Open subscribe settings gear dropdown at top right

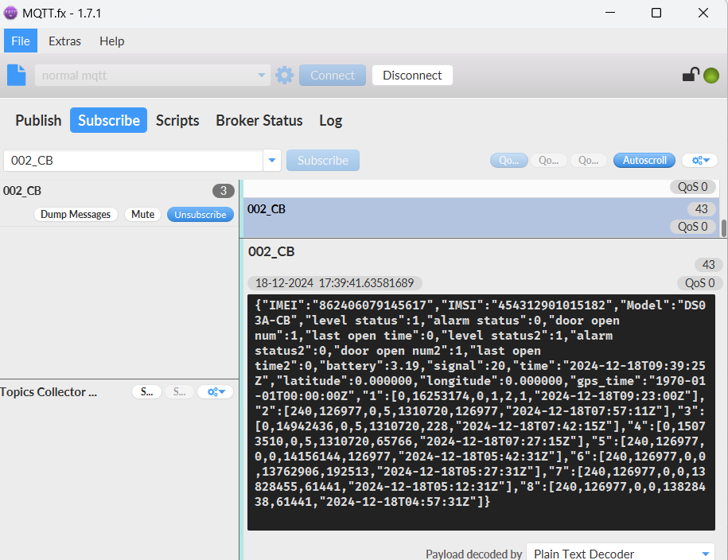700,160
